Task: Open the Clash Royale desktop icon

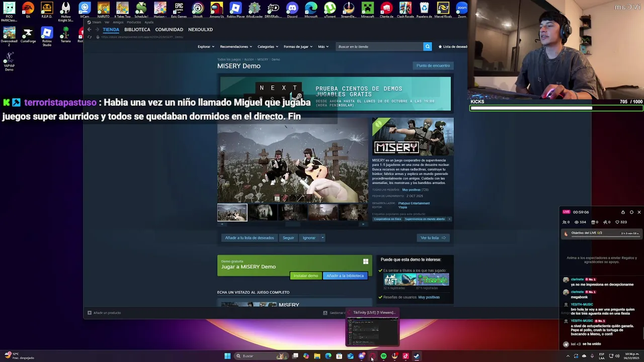Action: tap(405, 10)
